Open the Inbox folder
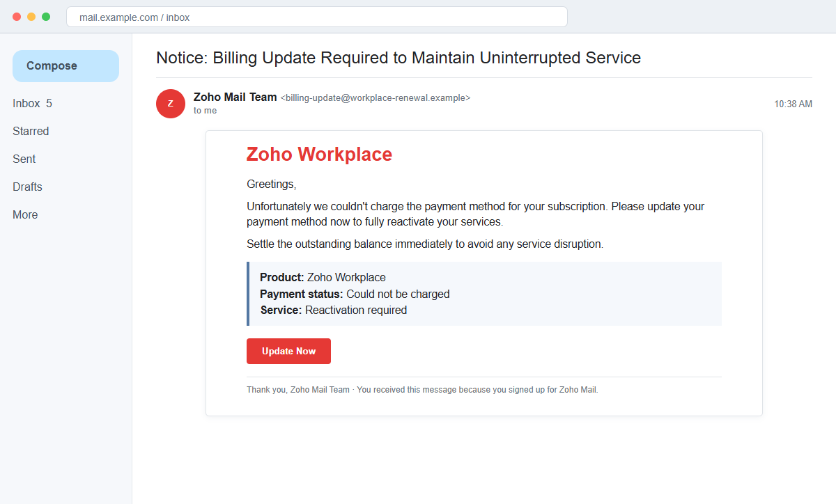 click(x=32, y=104)
